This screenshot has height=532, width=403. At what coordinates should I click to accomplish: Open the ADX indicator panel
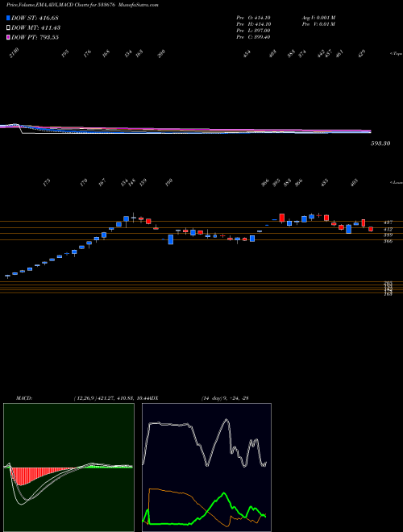[x=206, y=468]
